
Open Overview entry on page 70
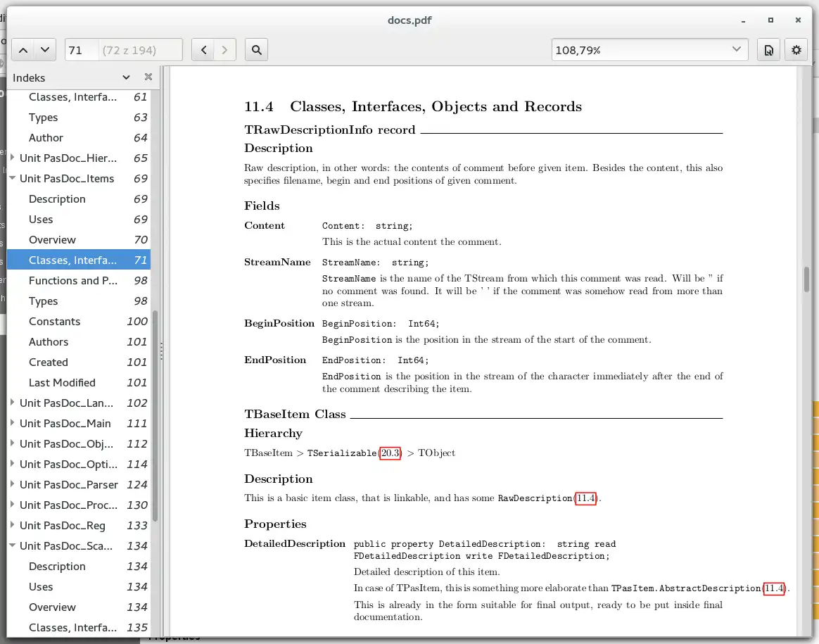coord(79,240)
